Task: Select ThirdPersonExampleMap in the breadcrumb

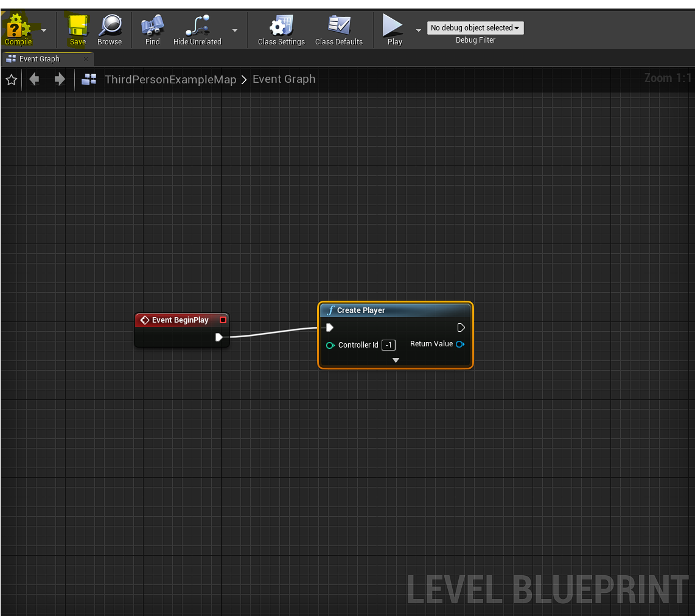Action: 171,79
